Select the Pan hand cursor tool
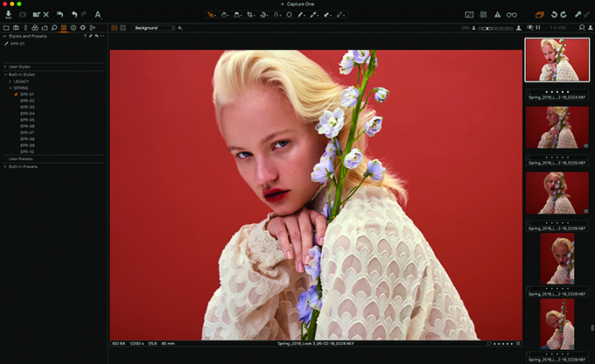 pyautogui.click(x=224, y=15)
